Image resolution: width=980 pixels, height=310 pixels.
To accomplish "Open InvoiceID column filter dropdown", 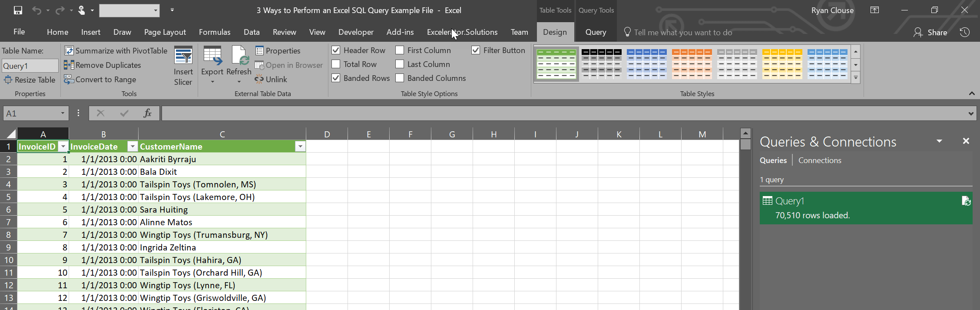I will tap(63, 147).
